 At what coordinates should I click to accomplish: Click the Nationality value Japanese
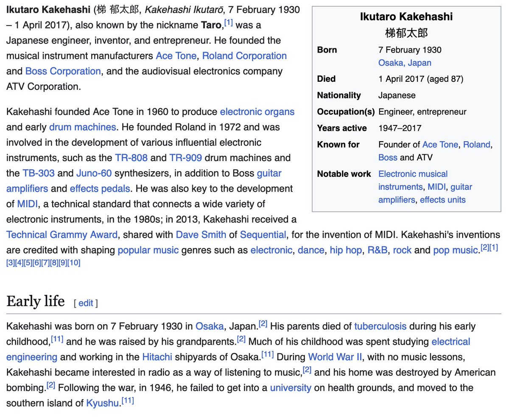tap(397, 95)
